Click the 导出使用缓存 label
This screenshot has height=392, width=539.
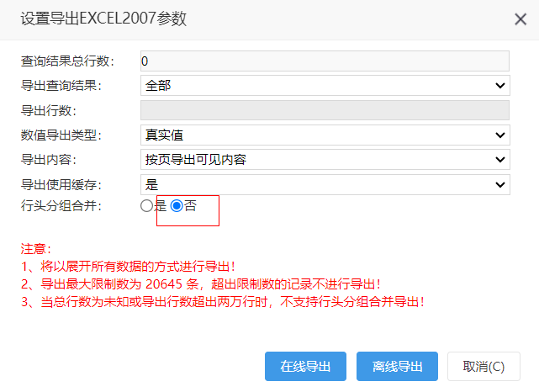click(61, 185)
